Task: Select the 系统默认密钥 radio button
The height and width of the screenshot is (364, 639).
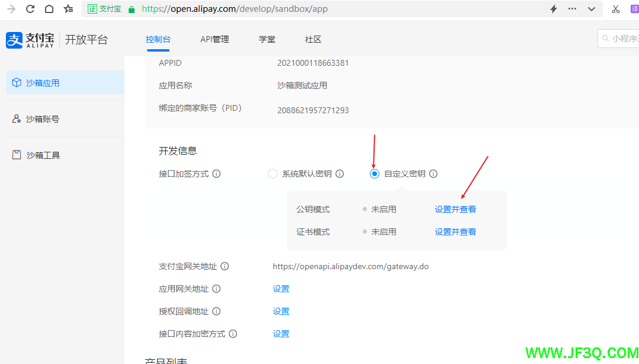Action: [x=273, y=174]
